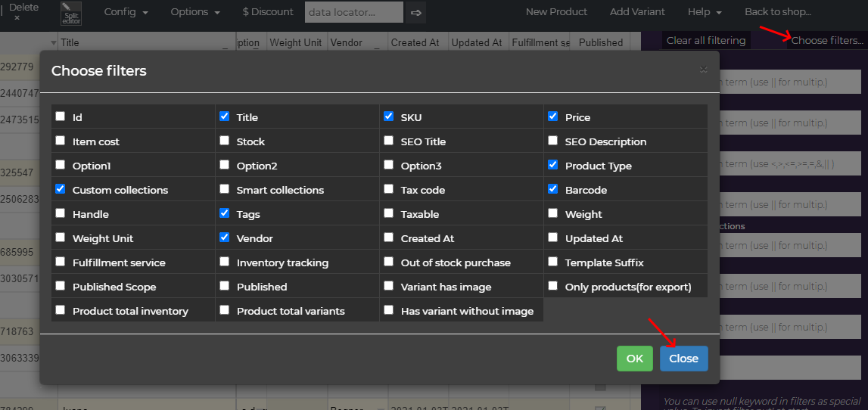
Task: Uncheck the Custom collections filter
Action: pos(61,189)
